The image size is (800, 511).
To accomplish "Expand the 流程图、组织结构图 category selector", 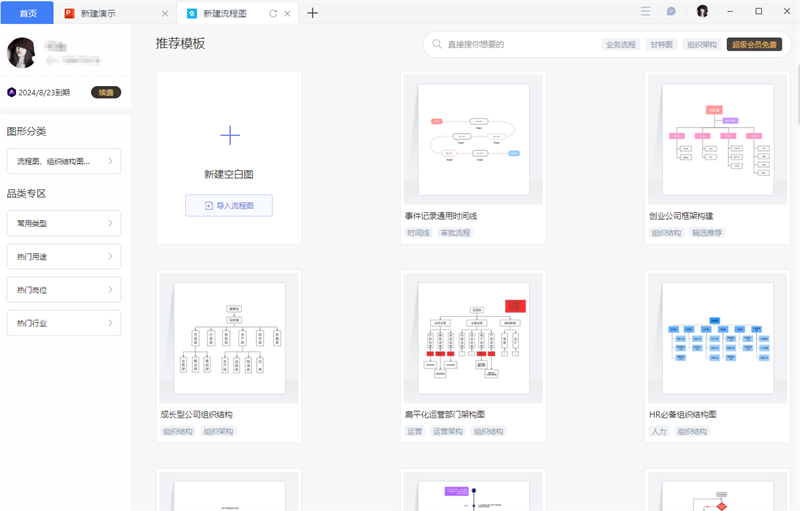I will tap(64, 161).
